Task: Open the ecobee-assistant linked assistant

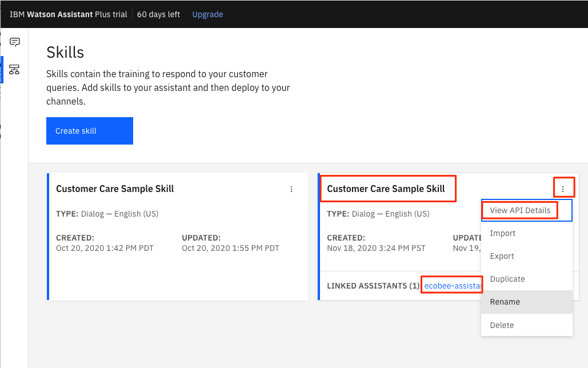Action: pos(453,286)
